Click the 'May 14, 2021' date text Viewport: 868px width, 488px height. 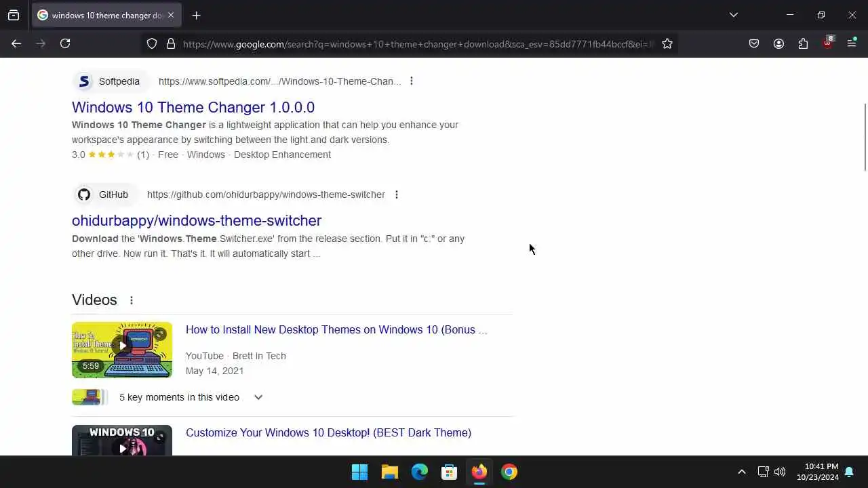coord(214,371)
